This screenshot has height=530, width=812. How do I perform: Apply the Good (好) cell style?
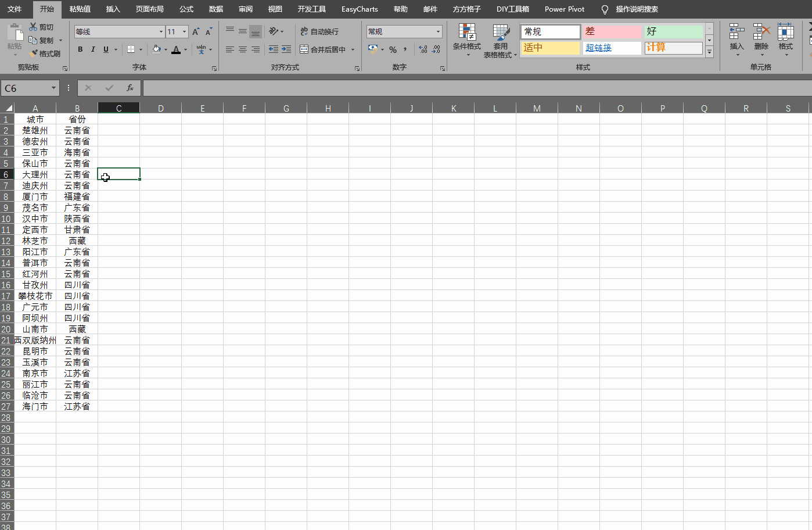(674, 31)
